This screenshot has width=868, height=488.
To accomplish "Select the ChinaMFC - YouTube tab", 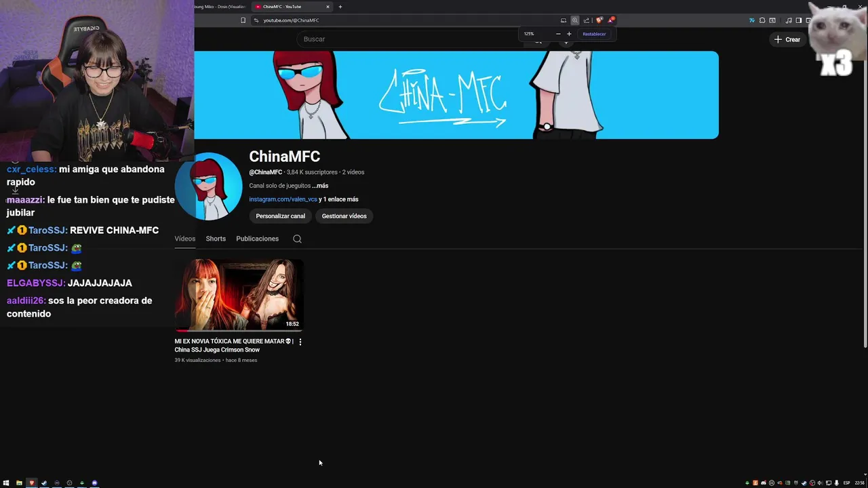I will click(x=292, y=7).
